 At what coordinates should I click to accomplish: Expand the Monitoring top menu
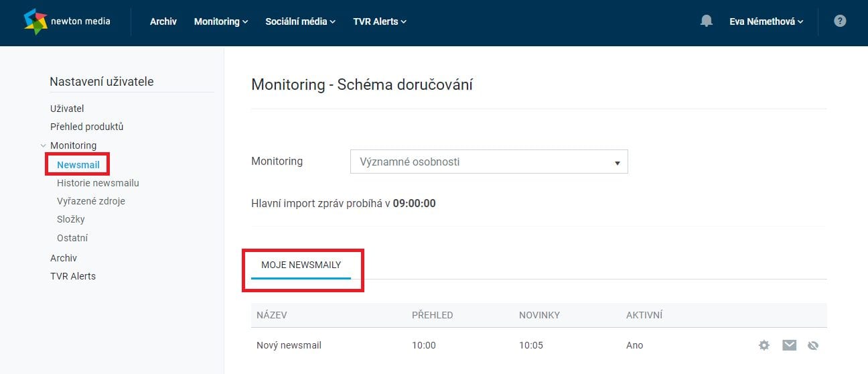(x=221, y=21)
